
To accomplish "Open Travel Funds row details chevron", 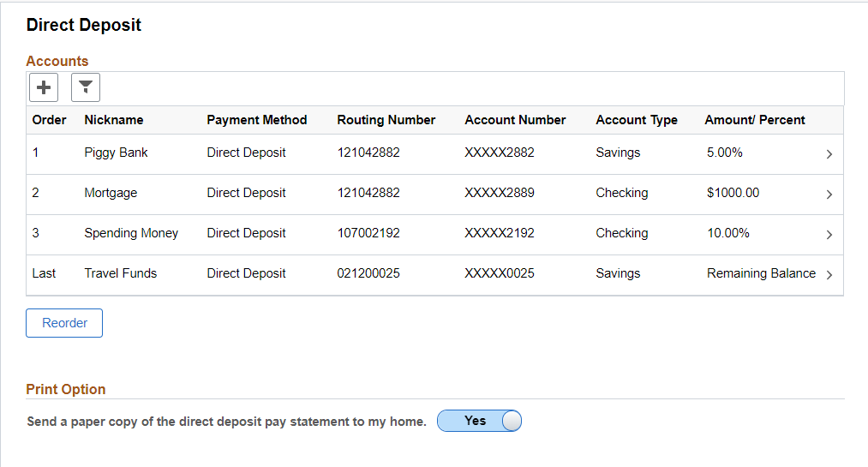I will tap(829, 275).
